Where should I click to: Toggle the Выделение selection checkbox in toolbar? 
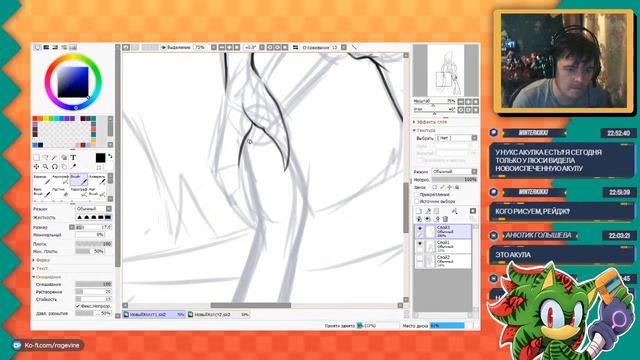coord(164,48)
